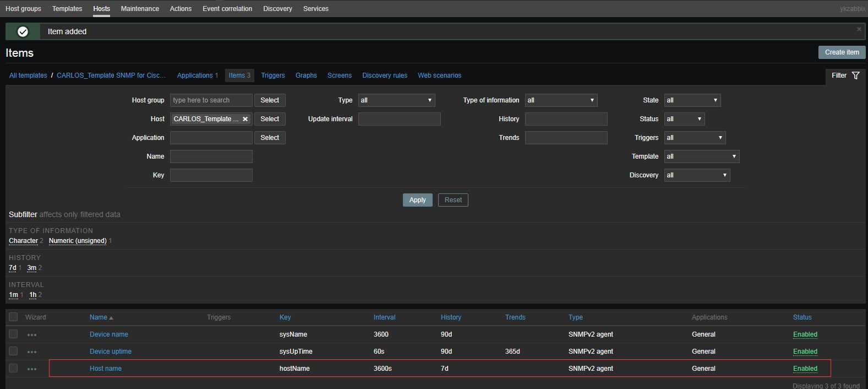Click Select next to Host group
Screen dimensions: 868x389
pyautogui.click(x=270, y=100)
